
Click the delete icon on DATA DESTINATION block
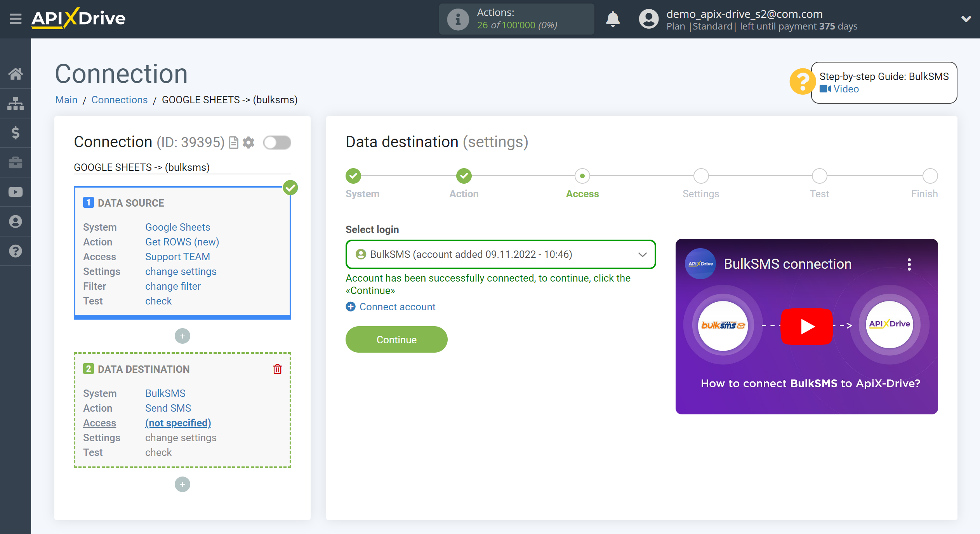click(277, 369)
